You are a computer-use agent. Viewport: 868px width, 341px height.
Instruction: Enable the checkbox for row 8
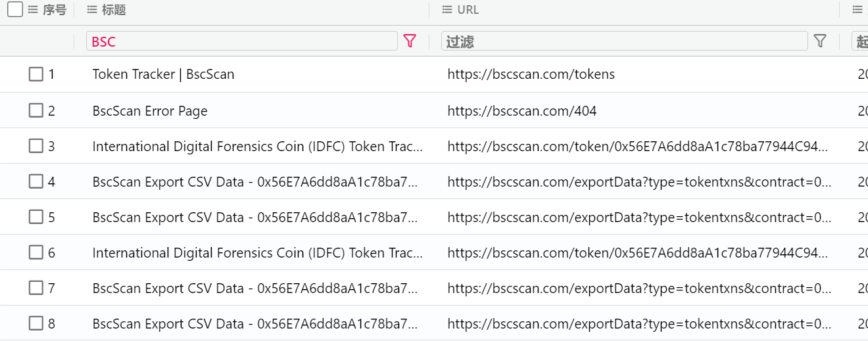pyautogui.click(x=36, y=323)
